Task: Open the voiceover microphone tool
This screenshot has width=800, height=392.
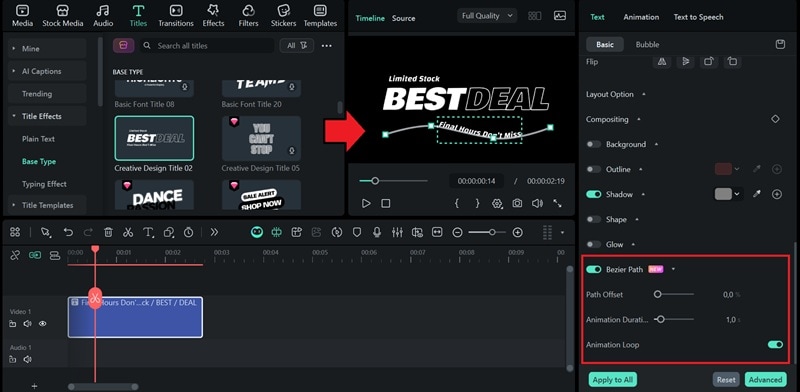Action: [x=377, y=232]
